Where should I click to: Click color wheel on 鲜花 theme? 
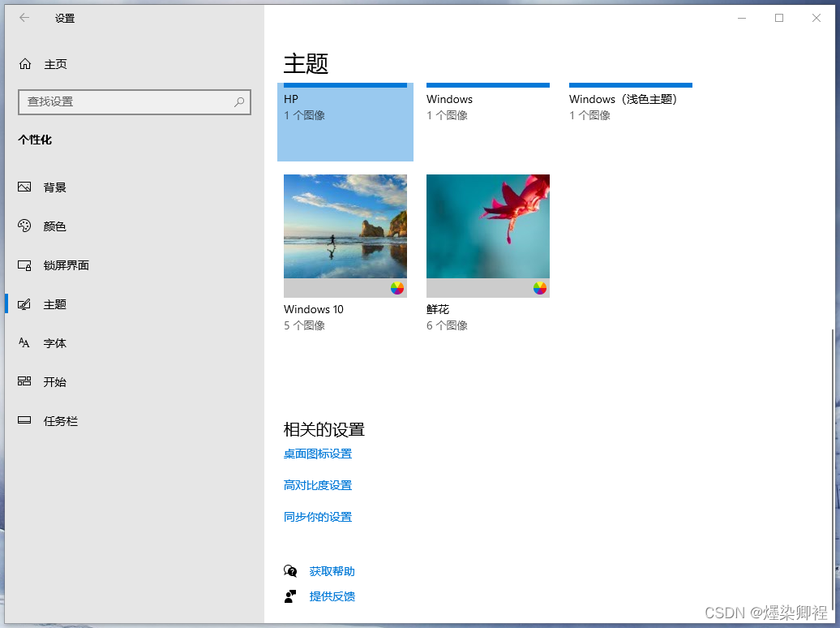pyautogui.click(x=539, y=288)
